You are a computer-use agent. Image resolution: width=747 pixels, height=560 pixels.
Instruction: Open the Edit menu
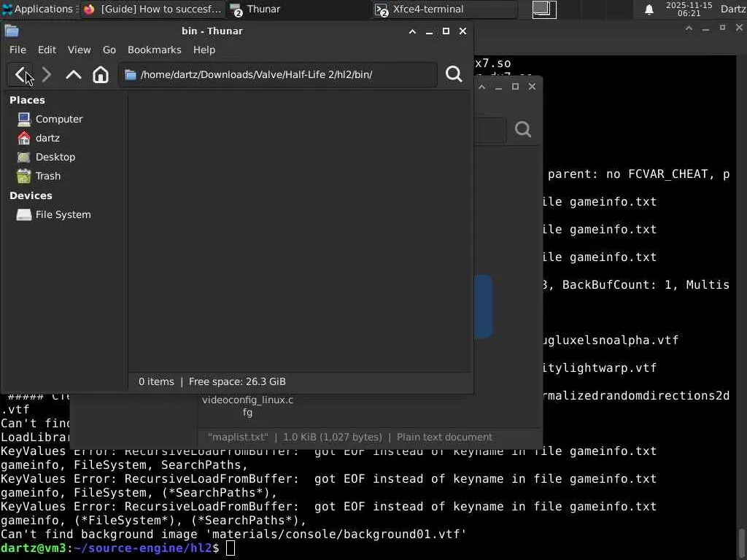click(47, 50)
